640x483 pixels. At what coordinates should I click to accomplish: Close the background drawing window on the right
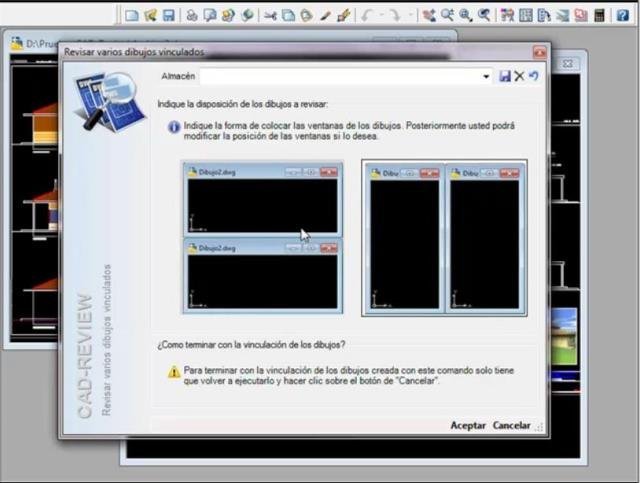pos(568,64)
